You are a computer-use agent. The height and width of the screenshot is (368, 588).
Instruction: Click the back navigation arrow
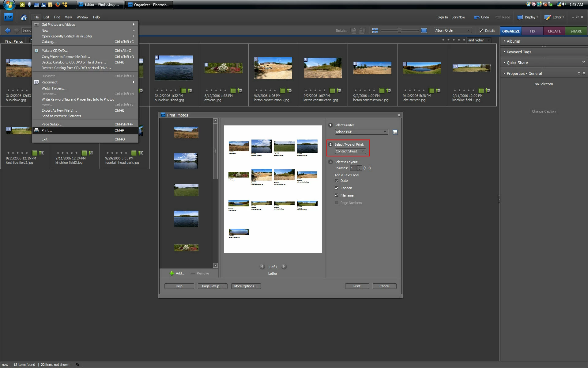pyautogui.click(x=8, y=30)
